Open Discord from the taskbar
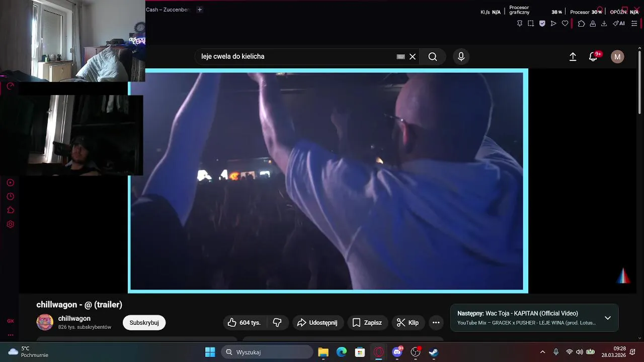Screen dimensions: 644x362 pos(397,352)
